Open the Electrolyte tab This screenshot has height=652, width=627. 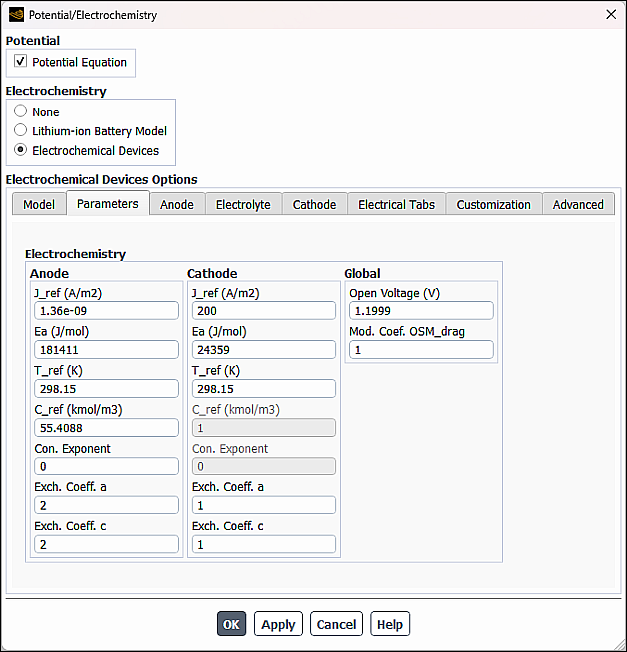pos(243,204)
